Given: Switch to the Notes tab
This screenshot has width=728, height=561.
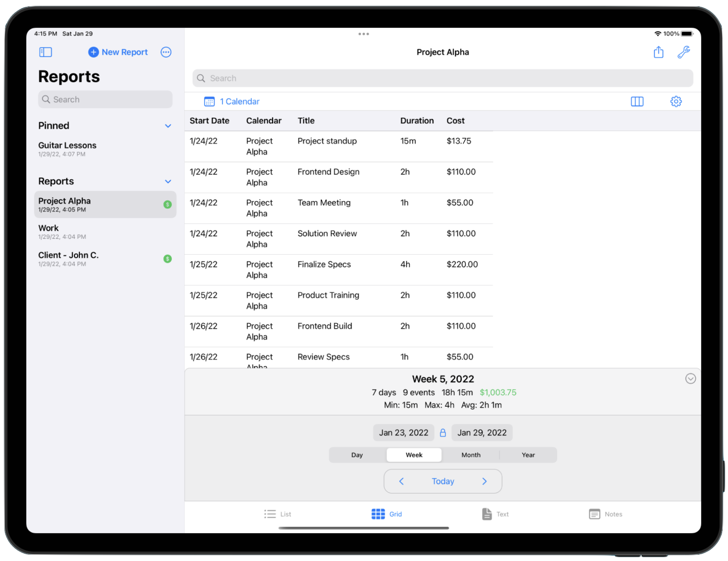Looking at the screenshot, I should [x=605, y=514].
